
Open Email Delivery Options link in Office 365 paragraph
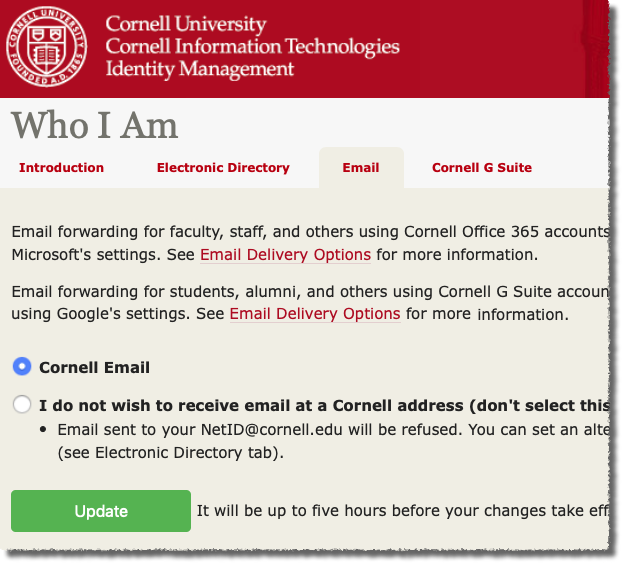pos(285,255)
